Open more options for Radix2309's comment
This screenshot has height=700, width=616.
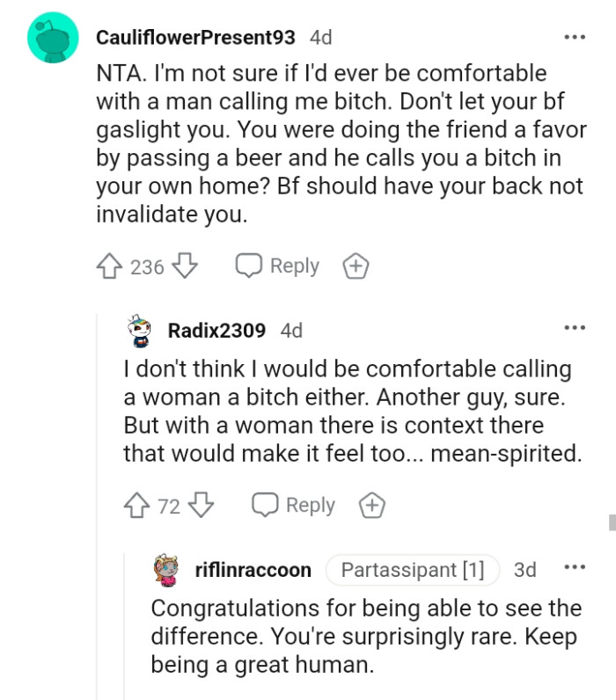tap(574, 329)
